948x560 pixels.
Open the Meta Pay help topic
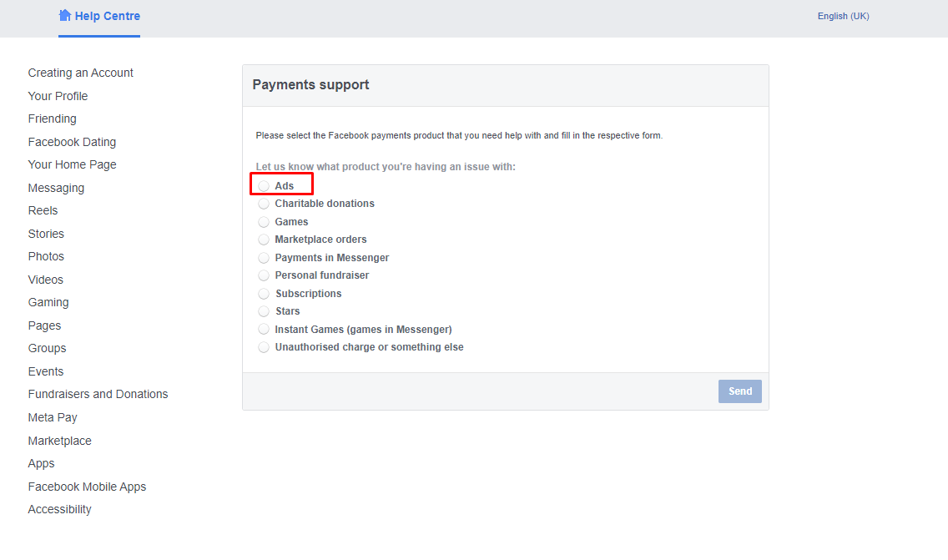[53, 417]
